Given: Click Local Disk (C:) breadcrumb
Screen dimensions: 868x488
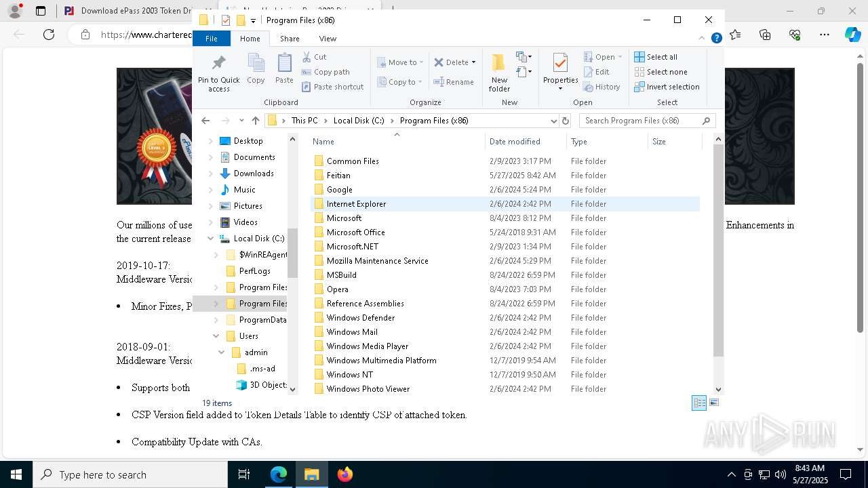Looking at the screenshot, I should click(x=359, y=121).
